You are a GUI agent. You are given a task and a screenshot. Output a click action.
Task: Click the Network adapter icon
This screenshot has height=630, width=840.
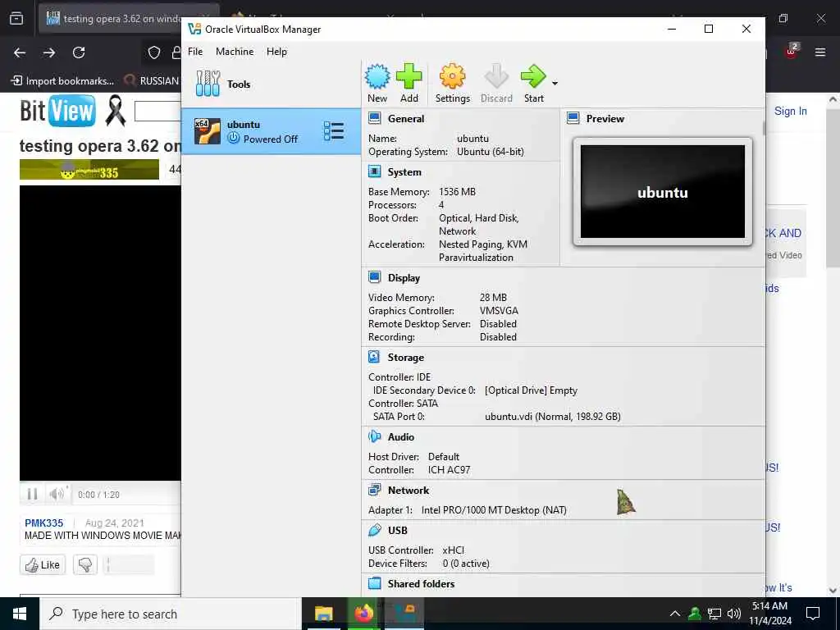coord(374,490)
